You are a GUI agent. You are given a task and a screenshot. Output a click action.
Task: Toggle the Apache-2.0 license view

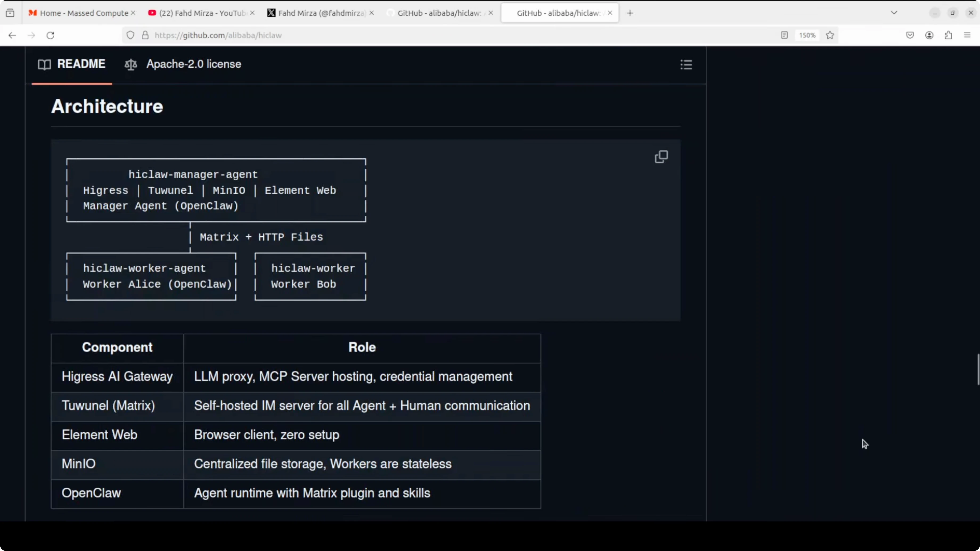coord(183,64)
